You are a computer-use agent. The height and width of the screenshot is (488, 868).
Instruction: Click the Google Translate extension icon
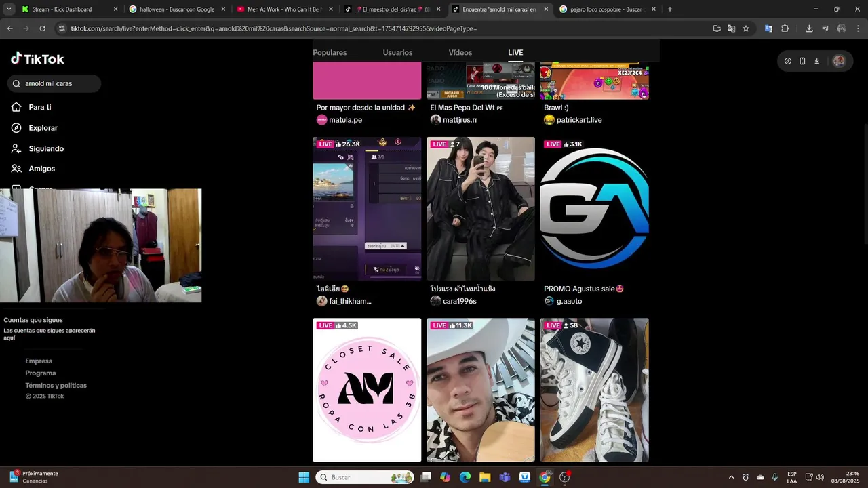pyautogui.click(x=768, y=28)
